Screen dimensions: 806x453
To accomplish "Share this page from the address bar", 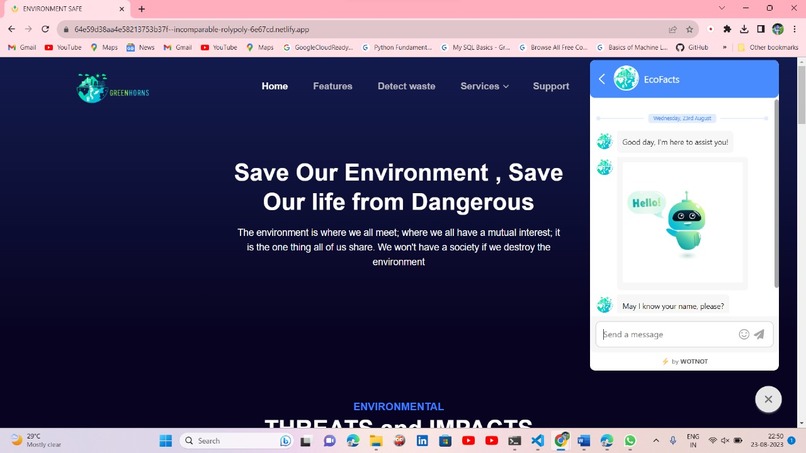I will 672,29.
